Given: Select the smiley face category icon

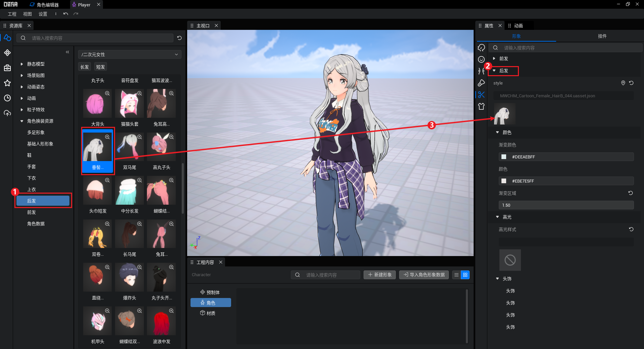Looking at the screenshot, I should click(x=481, y=59).
